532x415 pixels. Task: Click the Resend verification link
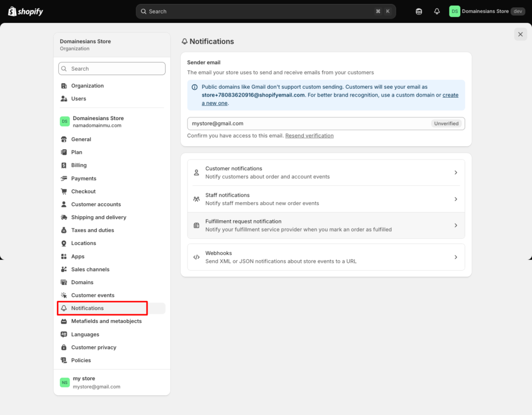tap(310, 136)
